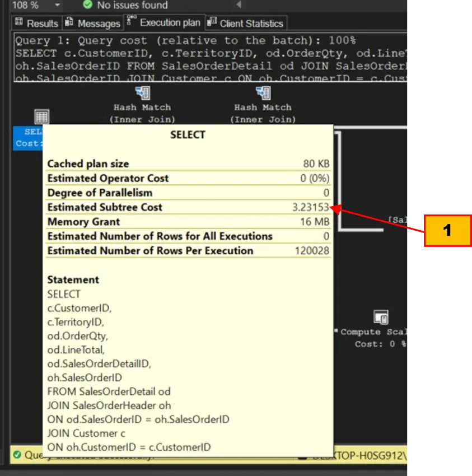Click the Client Statistics tab icon
472x476 pixels.
click(x=212, y=23)
